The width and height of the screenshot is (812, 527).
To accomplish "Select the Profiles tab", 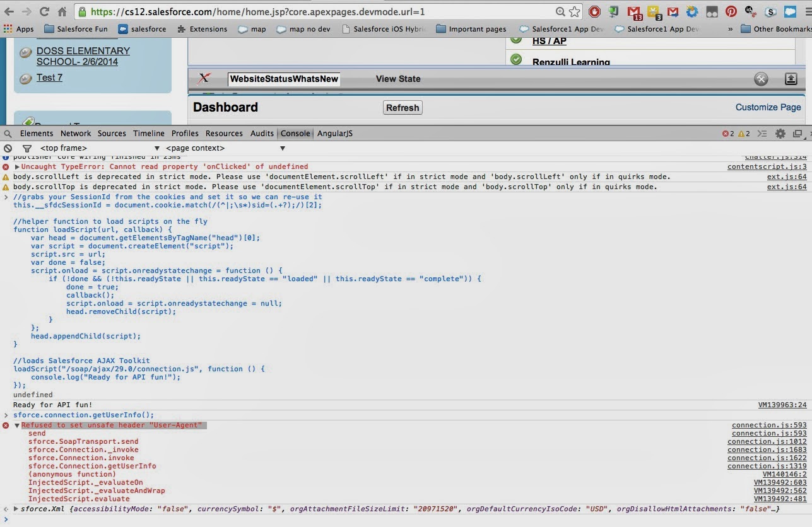I will pos(185,134).
